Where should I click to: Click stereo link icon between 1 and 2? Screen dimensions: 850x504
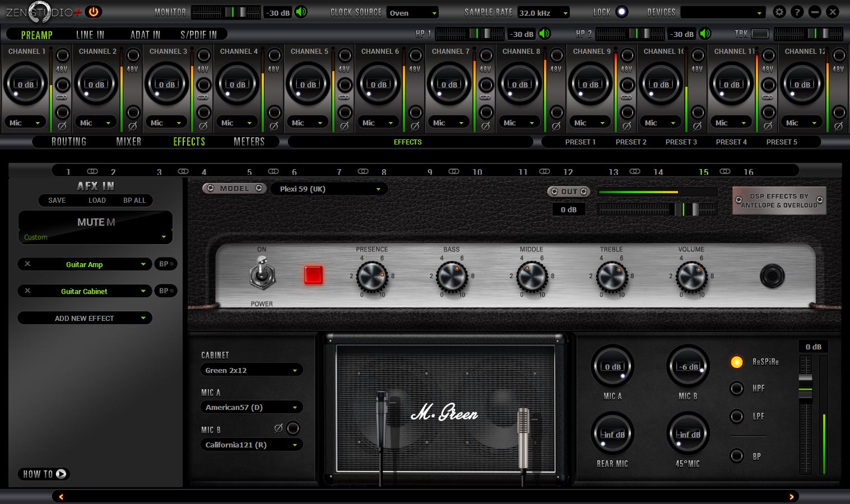92,171
